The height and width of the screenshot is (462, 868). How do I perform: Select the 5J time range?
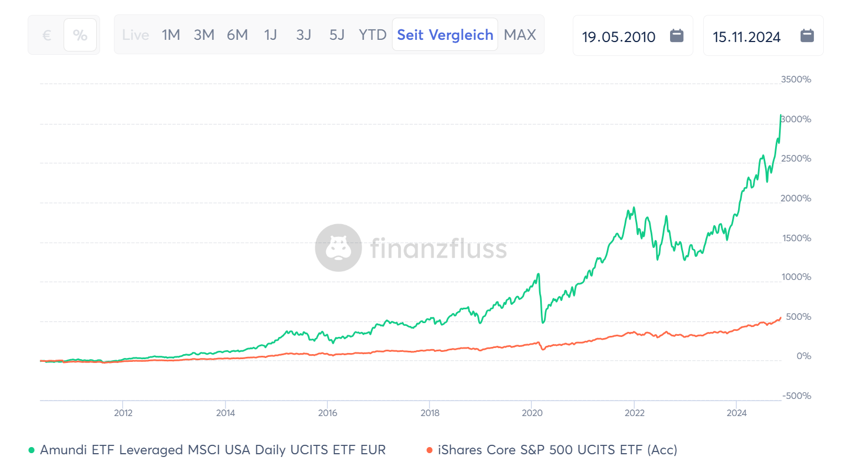tap(337, 35)
